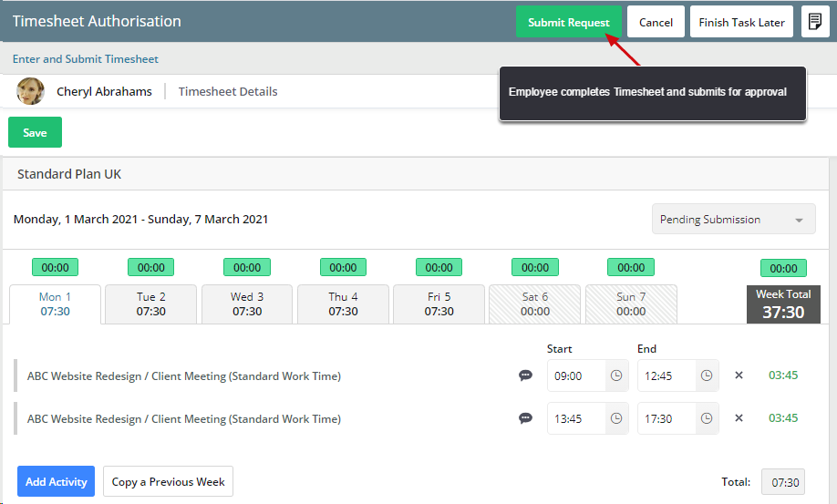Click clock icon on 17:30 end time
This screenshot has width=837, height=504.
click(707, 418)
